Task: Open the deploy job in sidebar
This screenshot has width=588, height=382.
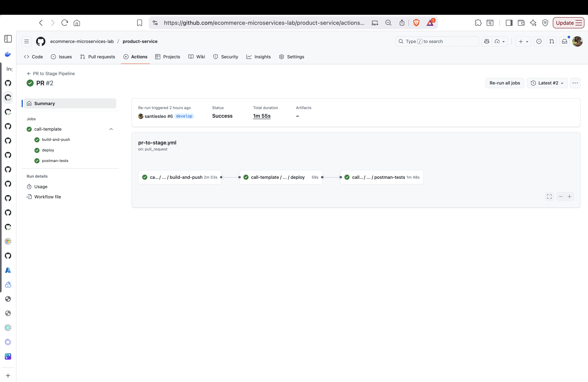Action: tap(48, 150)
